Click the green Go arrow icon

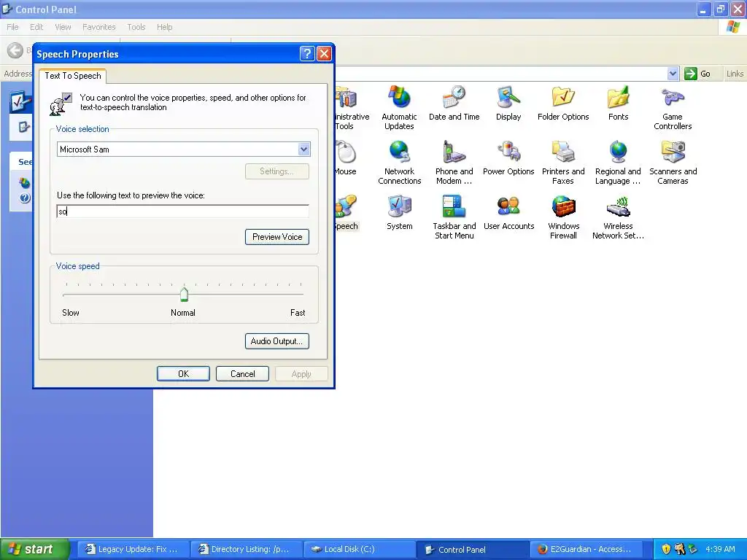[690, 74]
